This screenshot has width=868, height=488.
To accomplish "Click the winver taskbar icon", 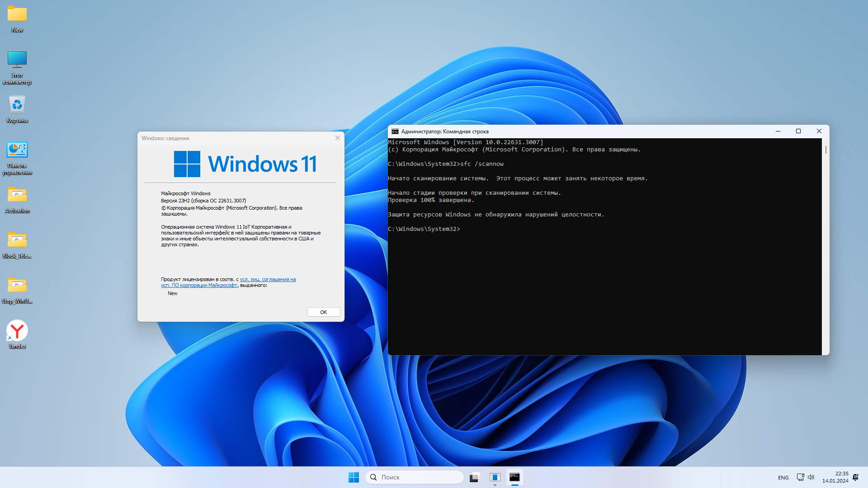I will pyautogui.click(x=495, y=477).
